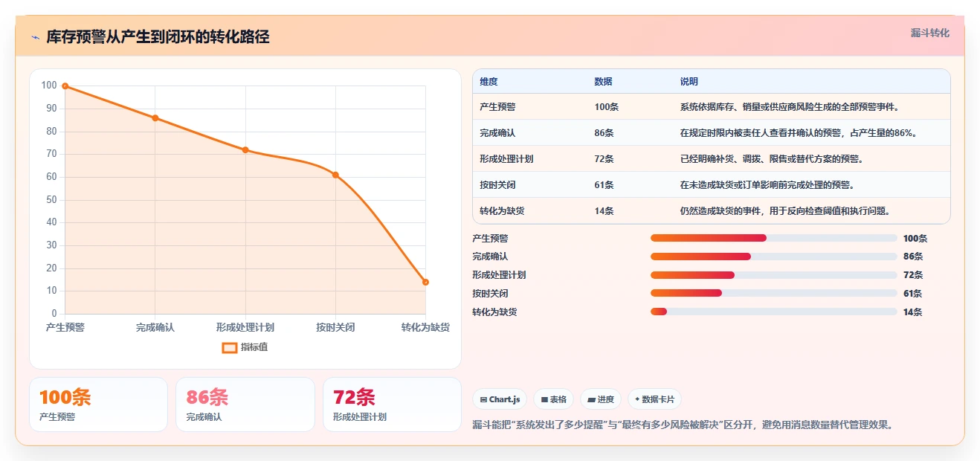Click the 数据卡片 tag pill

pyautogui.click(x=654, y=399)
